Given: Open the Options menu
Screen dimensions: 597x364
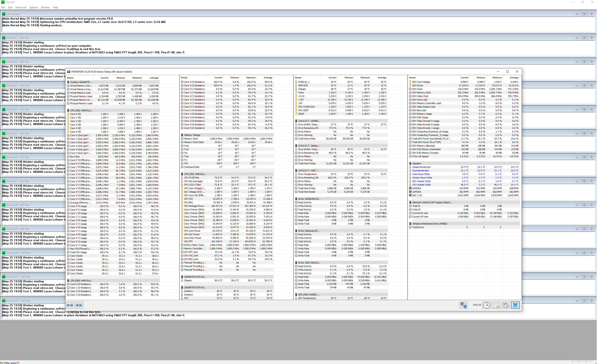Looking at the screenshot, I should [x=33, y=8].
